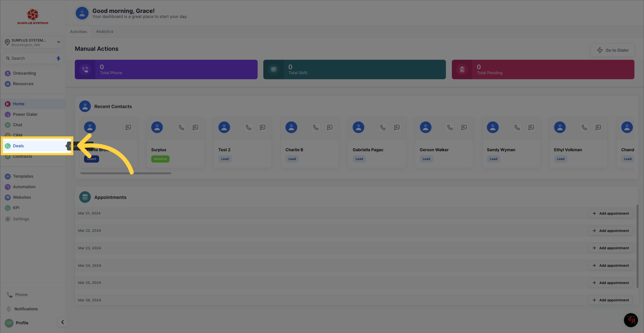Open the Phone icon in sidebar
Viewport: 644px width, 333px height.
[x=9, y=294]
